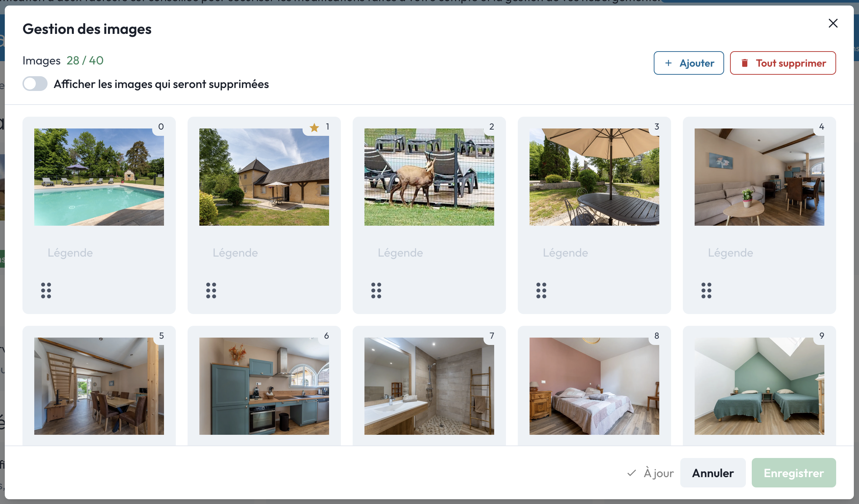The height and width of the screenshot is (504, 859).
Task: Close the Gestion des images dialog
Action: click(833, 23)
